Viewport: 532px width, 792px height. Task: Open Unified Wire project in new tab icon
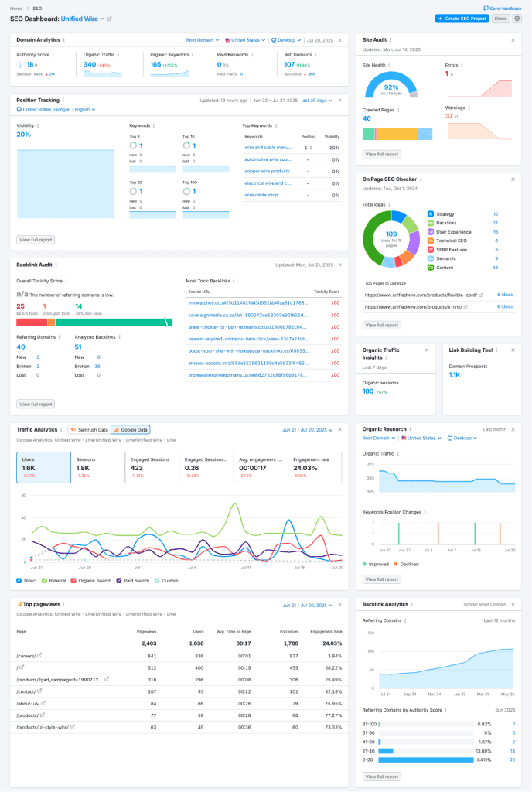coord(109,18)
